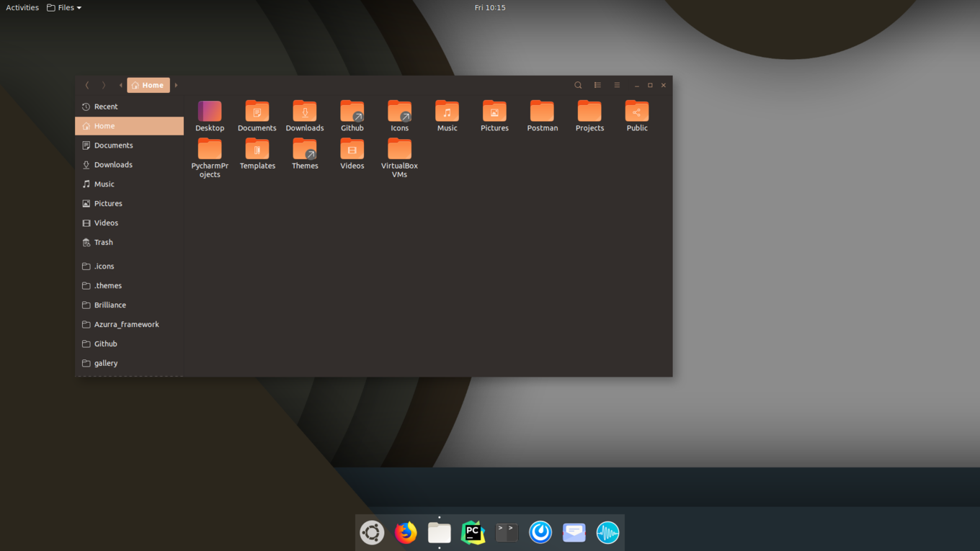Screen dimensions: 980x551
Task: Open the mail app in dock
Action: click(574, 533)
